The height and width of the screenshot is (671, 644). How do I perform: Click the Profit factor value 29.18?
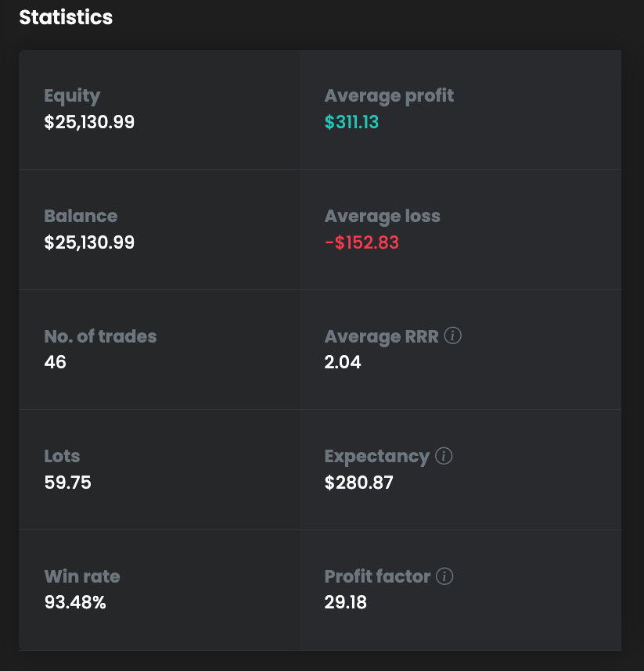(x=345, y=602)
